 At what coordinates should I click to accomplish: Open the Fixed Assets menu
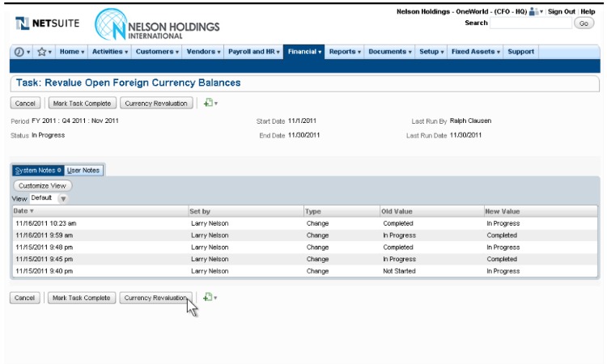click(x=475, y=52)
